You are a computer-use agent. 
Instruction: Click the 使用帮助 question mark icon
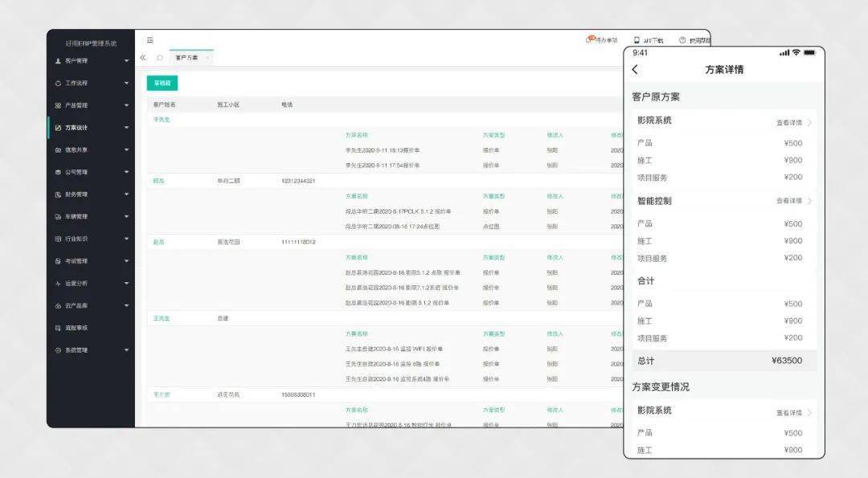684,39
